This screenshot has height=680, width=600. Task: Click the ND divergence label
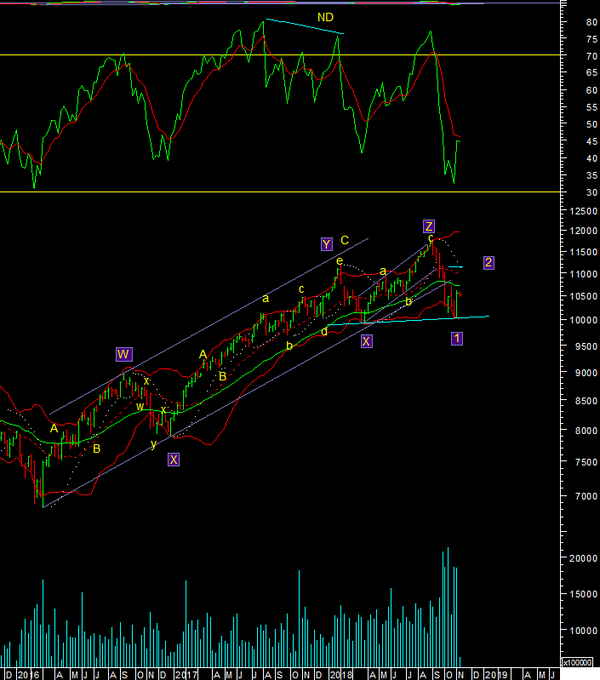pos(325,17)
